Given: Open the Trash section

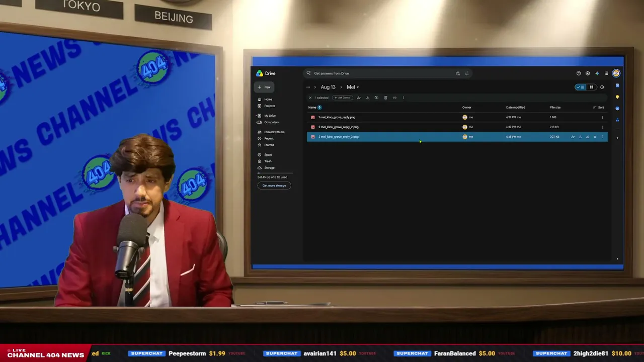Looking at the screenshot, I should [265, 161].
